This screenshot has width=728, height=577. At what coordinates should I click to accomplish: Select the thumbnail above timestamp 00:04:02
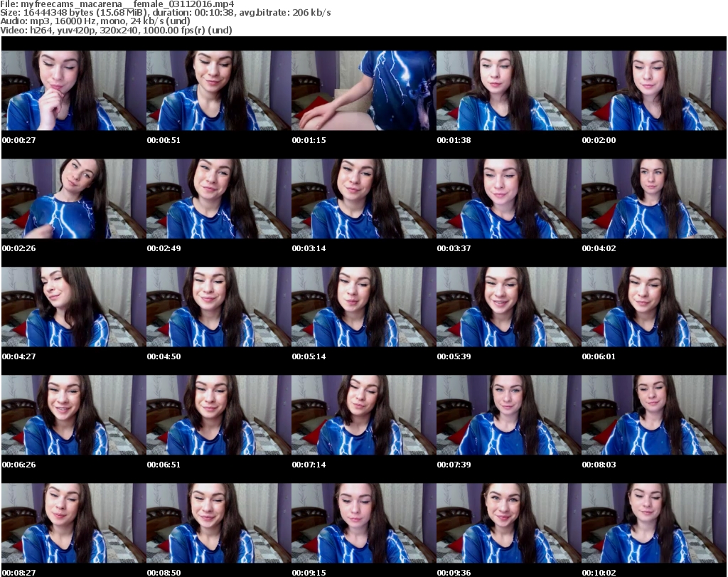[654, 198]
